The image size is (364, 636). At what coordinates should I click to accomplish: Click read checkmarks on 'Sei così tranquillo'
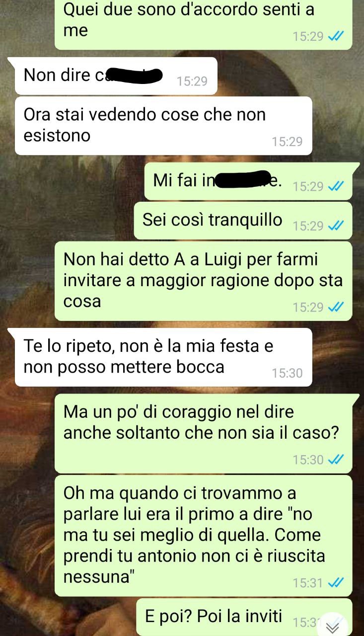(x=336, y=226)
